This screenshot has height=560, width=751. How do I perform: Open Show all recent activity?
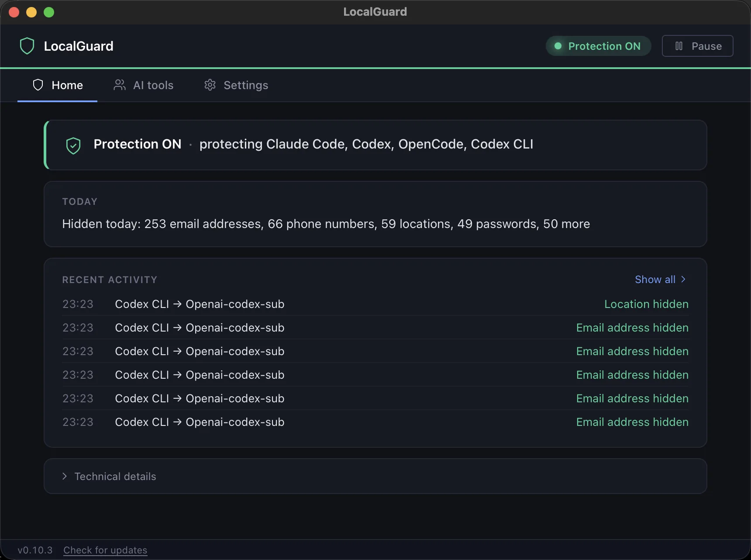point(661,280)
